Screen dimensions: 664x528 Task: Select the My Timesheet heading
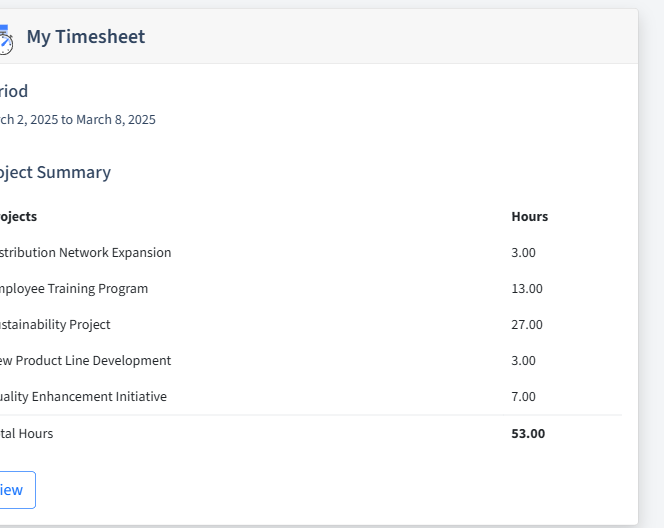coord(86,37)
